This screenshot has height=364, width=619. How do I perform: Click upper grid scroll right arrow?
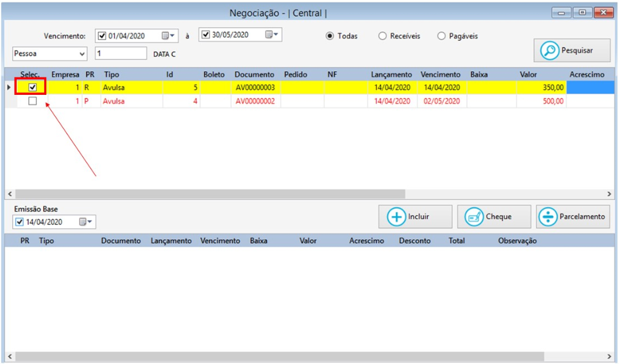point(609,194)
